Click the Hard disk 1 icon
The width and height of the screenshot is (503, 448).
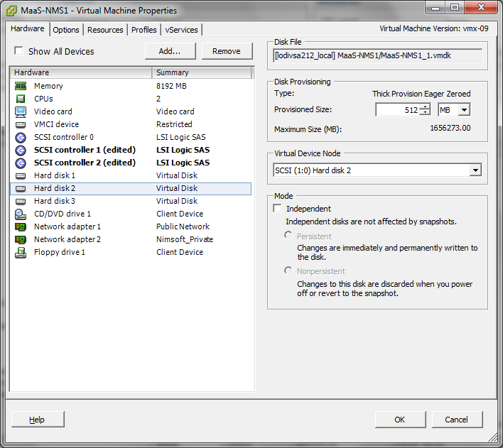[x=21, y=176]
